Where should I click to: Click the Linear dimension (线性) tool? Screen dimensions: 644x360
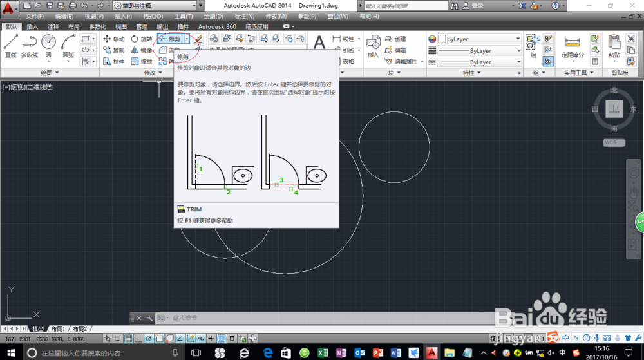click(343, 39)
